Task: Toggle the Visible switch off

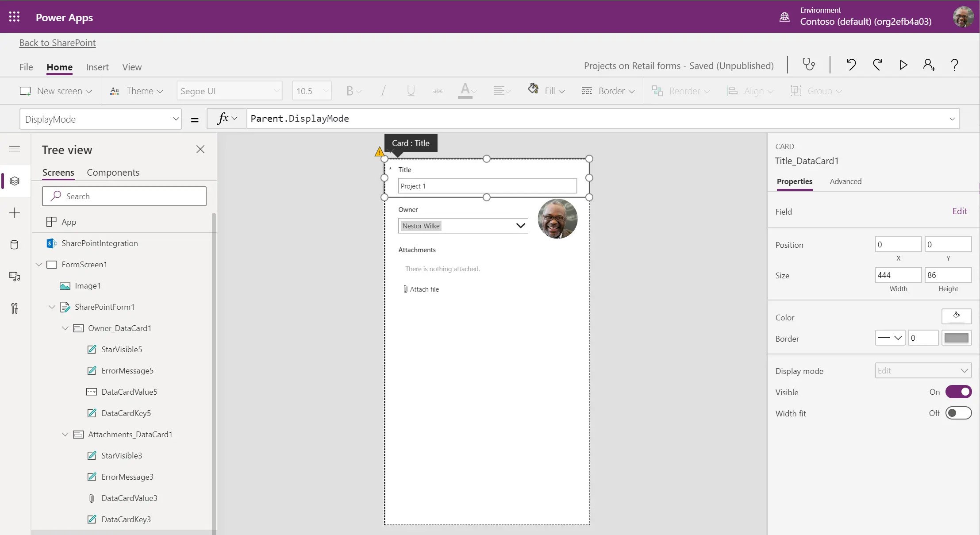Action: pos(958,392)
